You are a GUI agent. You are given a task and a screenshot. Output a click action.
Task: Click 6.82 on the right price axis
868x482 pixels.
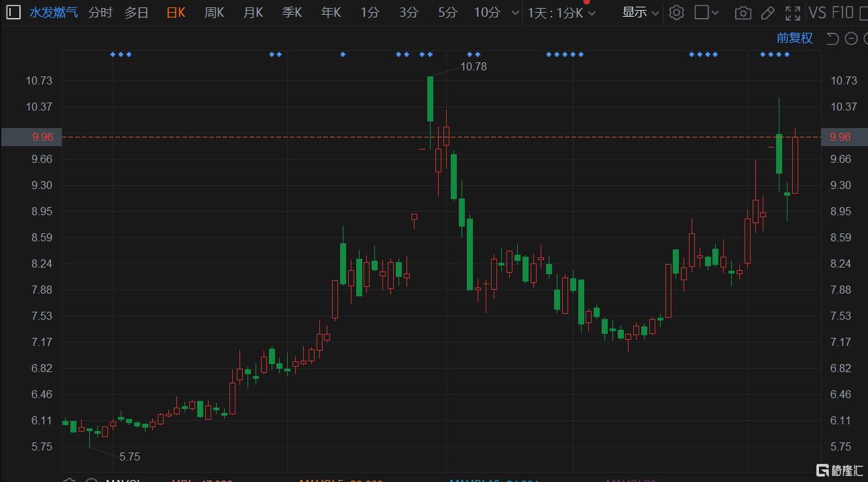(841, 368)
